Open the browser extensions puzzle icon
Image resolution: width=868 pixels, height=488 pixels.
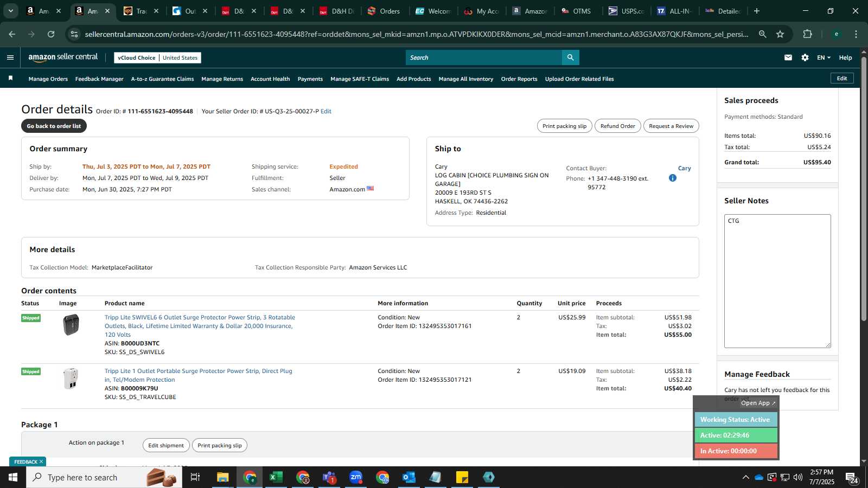tap(807, 34)
